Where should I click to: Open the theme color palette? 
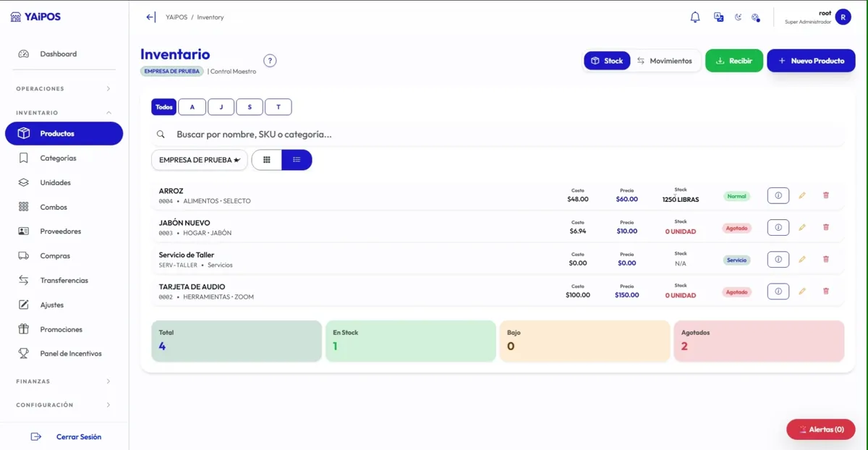point(755,17)
